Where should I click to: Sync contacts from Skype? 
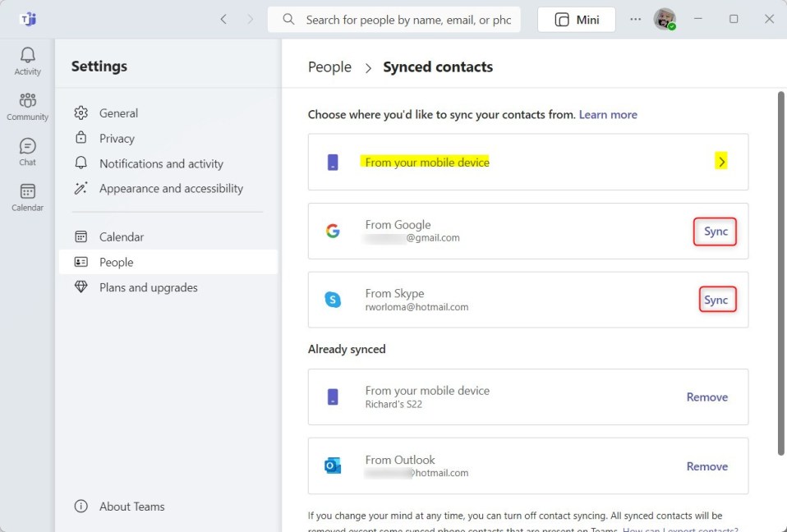tap(716, 300)
